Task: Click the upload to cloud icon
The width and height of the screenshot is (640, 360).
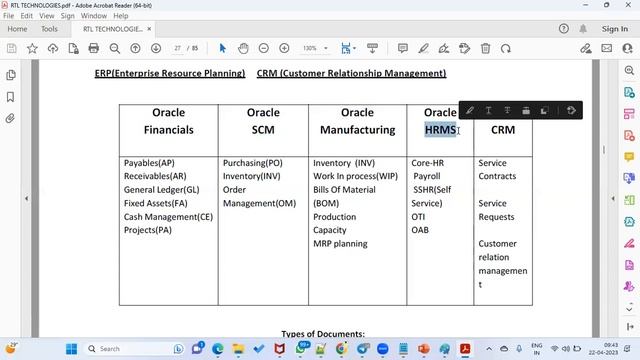Action: (53, 49)
